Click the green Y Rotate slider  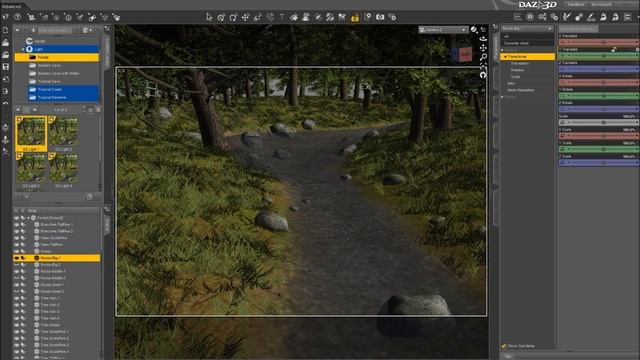click(598, 96)
